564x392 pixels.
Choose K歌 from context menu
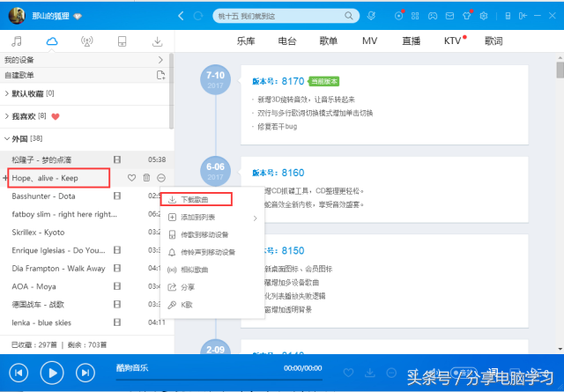click(x=212, y=305)
